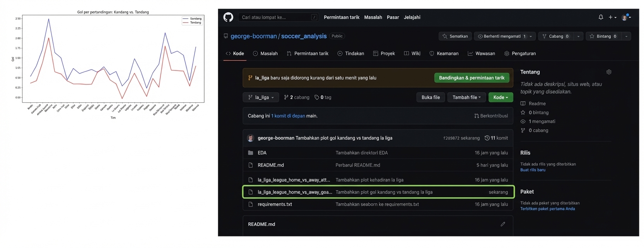Click the Cabang fork button
The image size is (644, 248).
[x=555, y=36]
